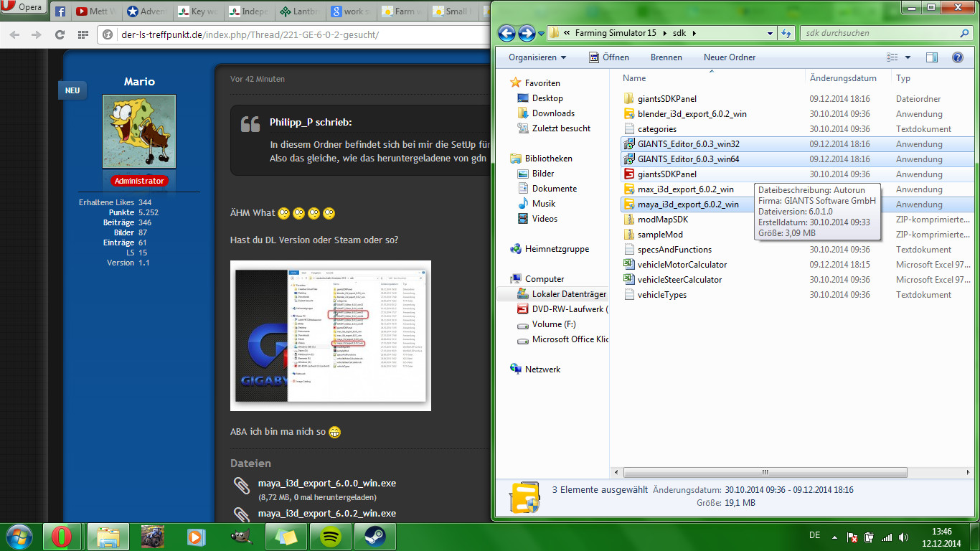
Task: Open Spotify from the taskbar
Action: (x=330, y=537)
